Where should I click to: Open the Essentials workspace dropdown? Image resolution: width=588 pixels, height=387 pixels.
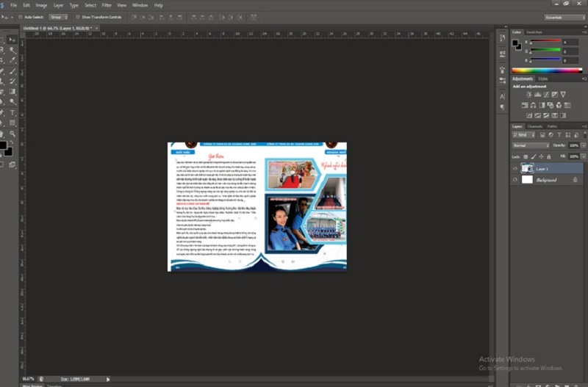coord(564,18)
